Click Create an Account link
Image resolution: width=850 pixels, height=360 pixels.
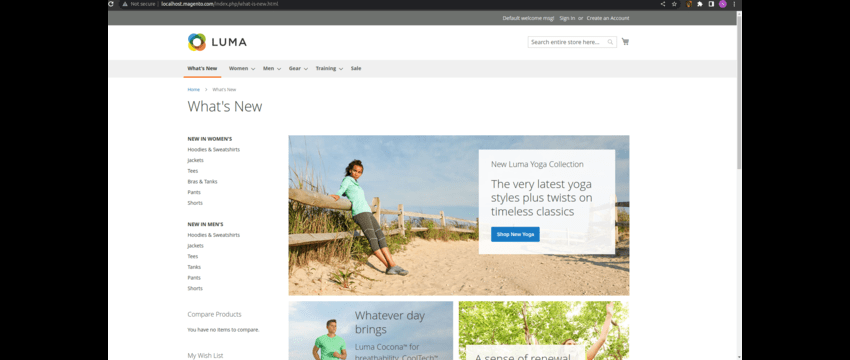(608, 18)
